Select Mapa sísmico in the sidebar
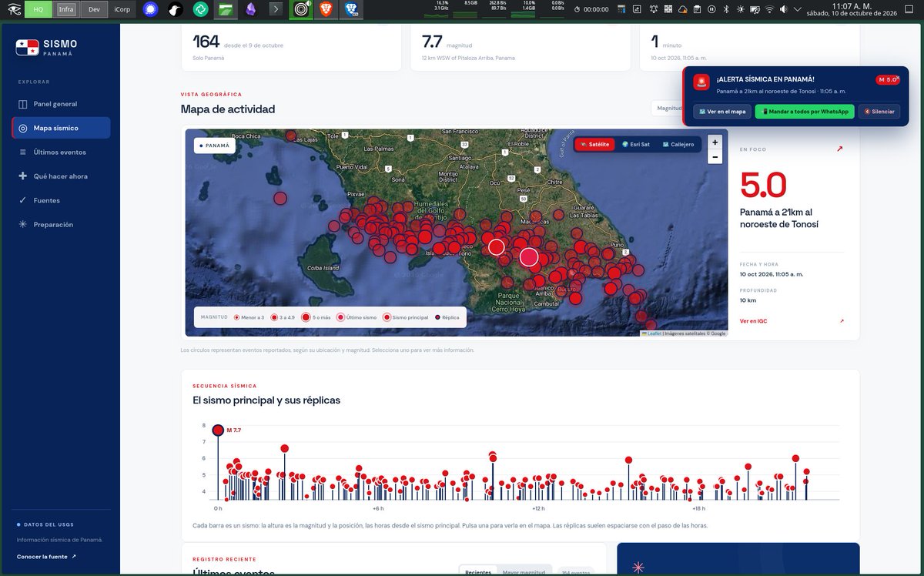The image size is (924, 576). [61, 128]
